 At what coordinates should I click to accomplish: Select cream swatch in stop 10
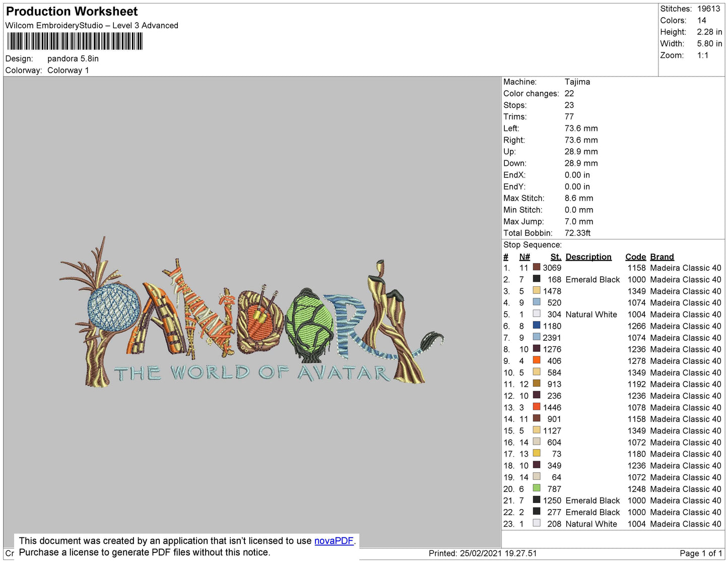tap(537, 371)
